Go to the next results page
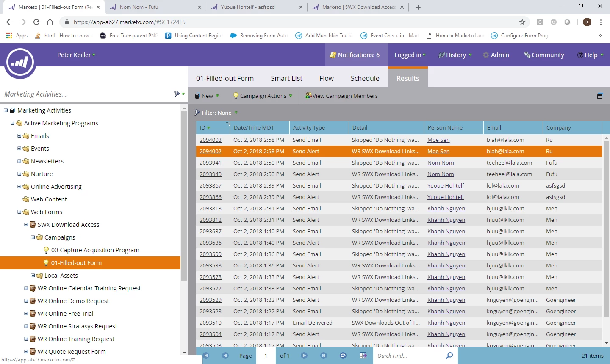 coord(304,356)
